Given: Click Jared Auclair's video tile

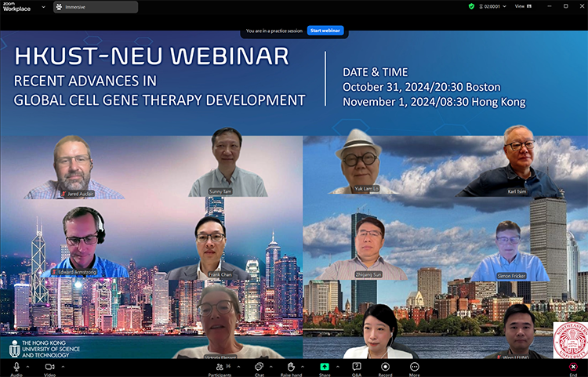Looking at the screenshot, I should tap(74, 167).
